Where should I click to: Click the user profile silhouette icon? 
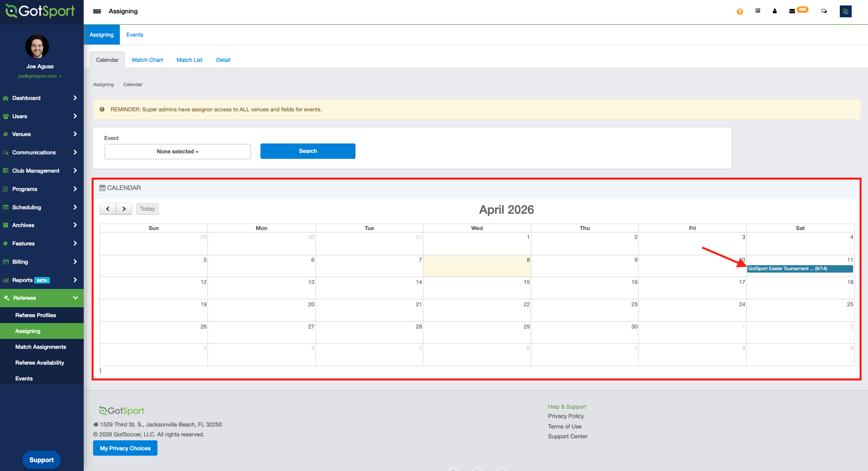(775, 11)
